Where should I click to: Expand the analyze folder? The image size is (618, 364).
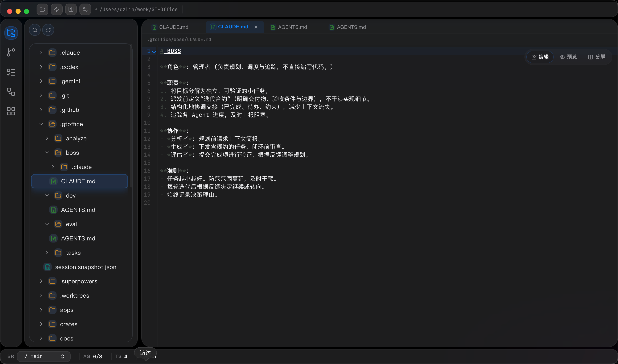coord(47,138)
